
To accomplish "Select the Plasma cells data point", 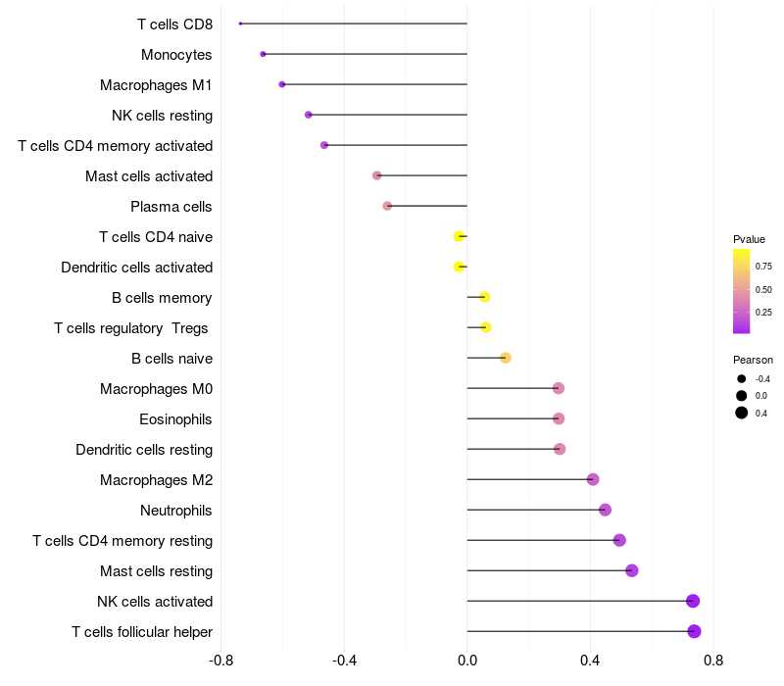I will pyautogui.click(x=387, y=206).
